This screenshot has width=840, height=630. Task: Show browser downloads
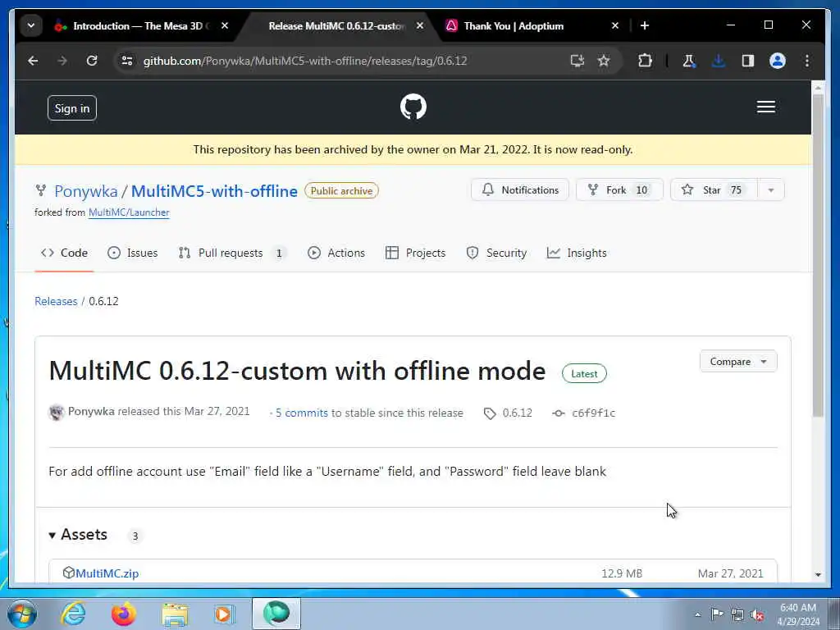pyautogui.click(x=719, y=61)
